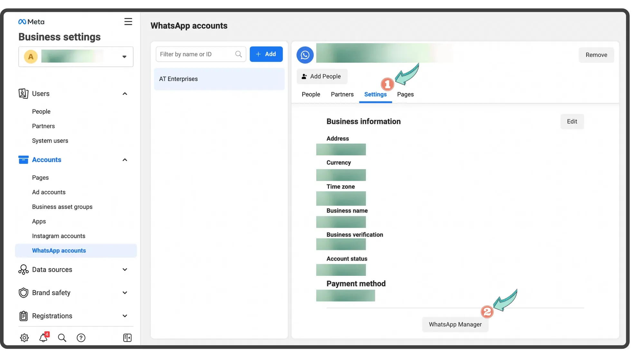Switch to the Pages tab
Image resolution: width=644 pixels, height=362 pixels.
point(405,94)
